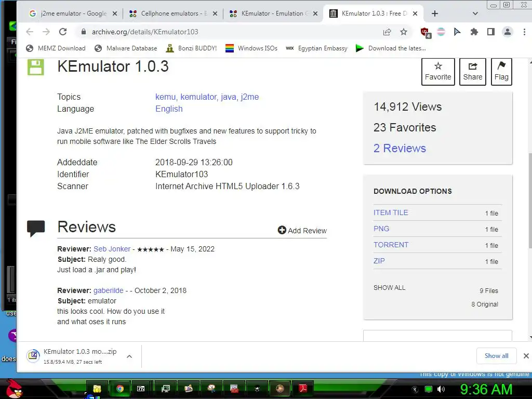Viewport: 532px width, 399px height.
Task: Click the English language link
Action: click(x=169, y=109)
